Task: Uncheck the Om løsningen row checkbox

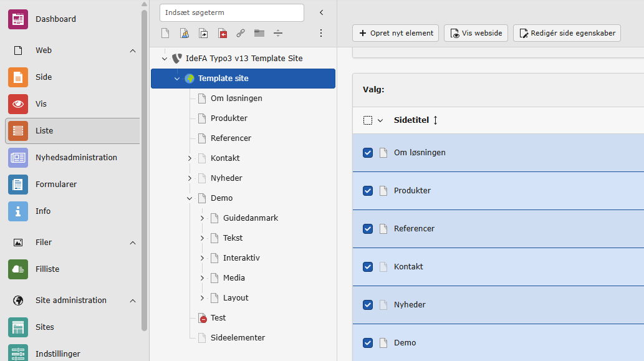Action: coord(368,153)
